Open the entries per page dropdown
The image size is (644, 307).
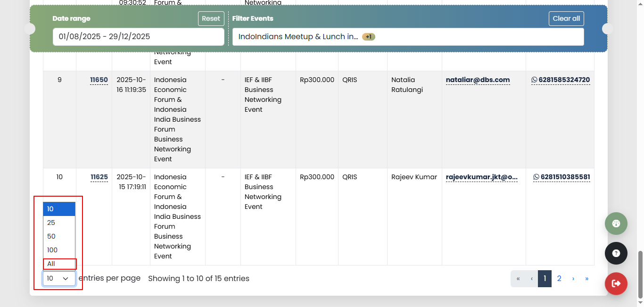tap(59, 279)
